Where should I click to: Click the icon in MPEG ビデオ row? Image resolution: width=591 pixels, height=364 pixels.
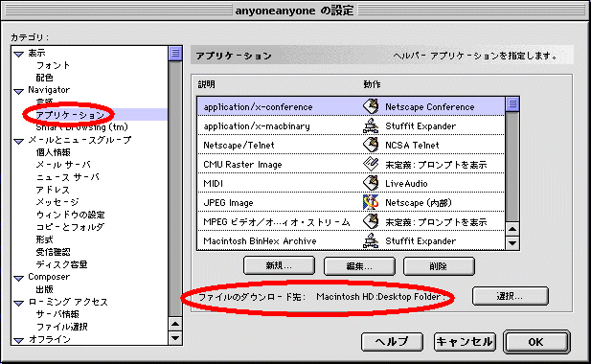371,222
